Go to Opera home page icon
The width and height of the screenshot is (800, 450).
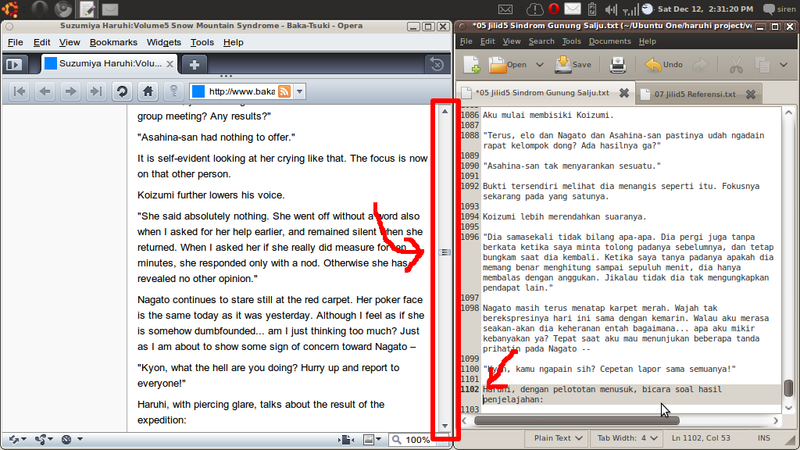pyautogui.click(x=148, y=92)
